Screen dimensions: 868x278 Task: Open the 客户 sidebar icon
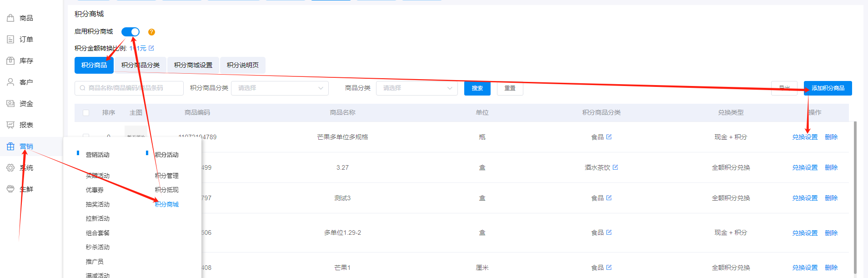(x=10, y=82)
